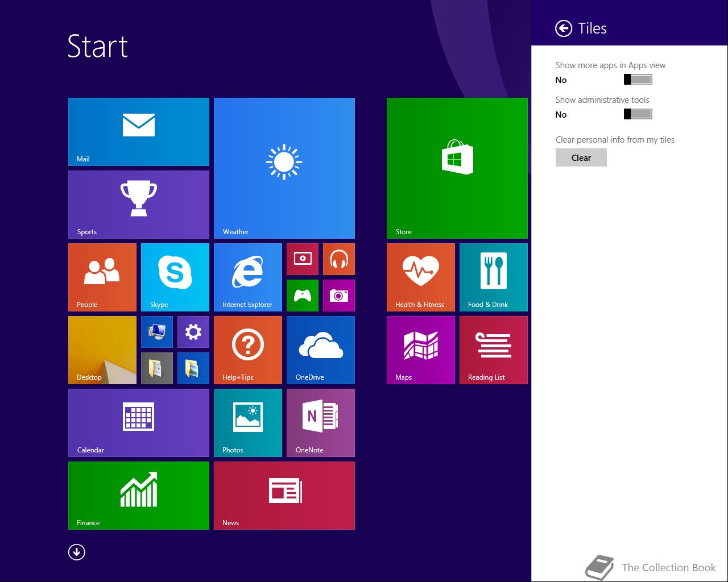Open the small Video tile
Viewport: 728px width, 582px height.
pos(303,259)
